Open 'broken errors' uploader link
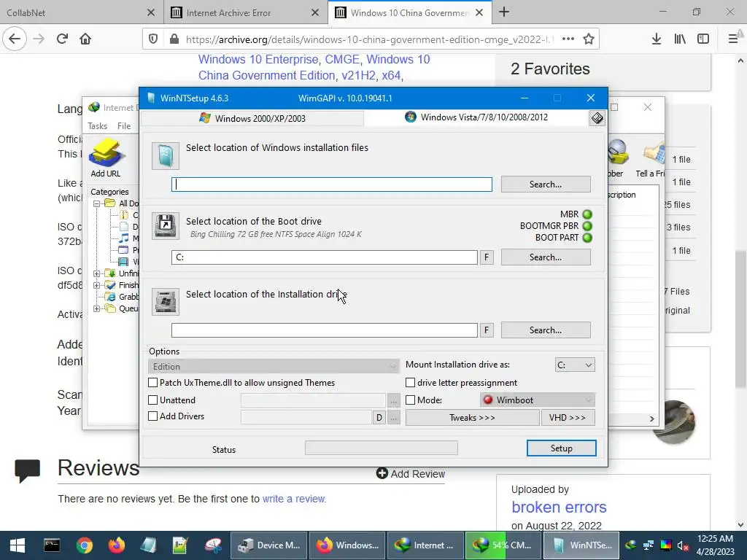This screenshot has width=747, height=560. click(x=559, y=507)
